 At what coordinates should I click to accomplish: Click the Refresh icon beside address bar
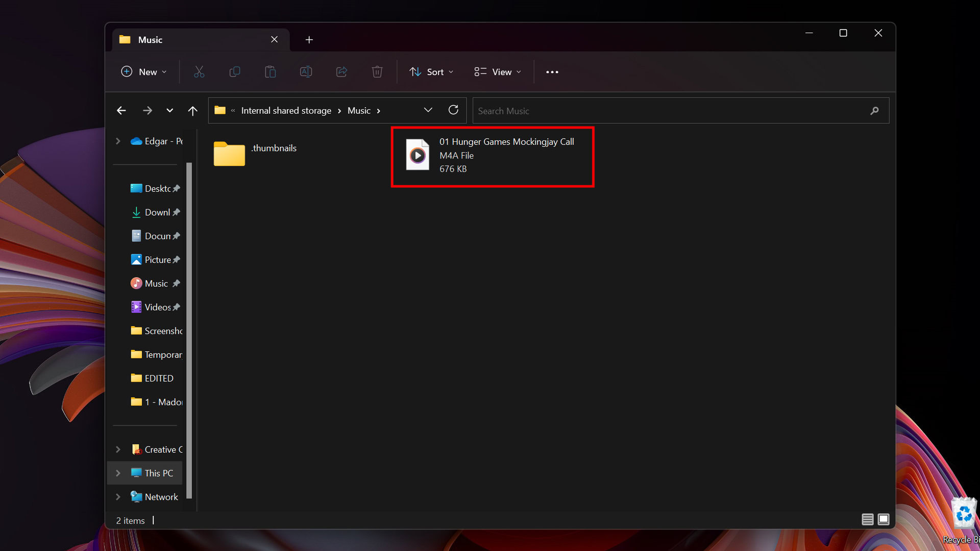453,110
